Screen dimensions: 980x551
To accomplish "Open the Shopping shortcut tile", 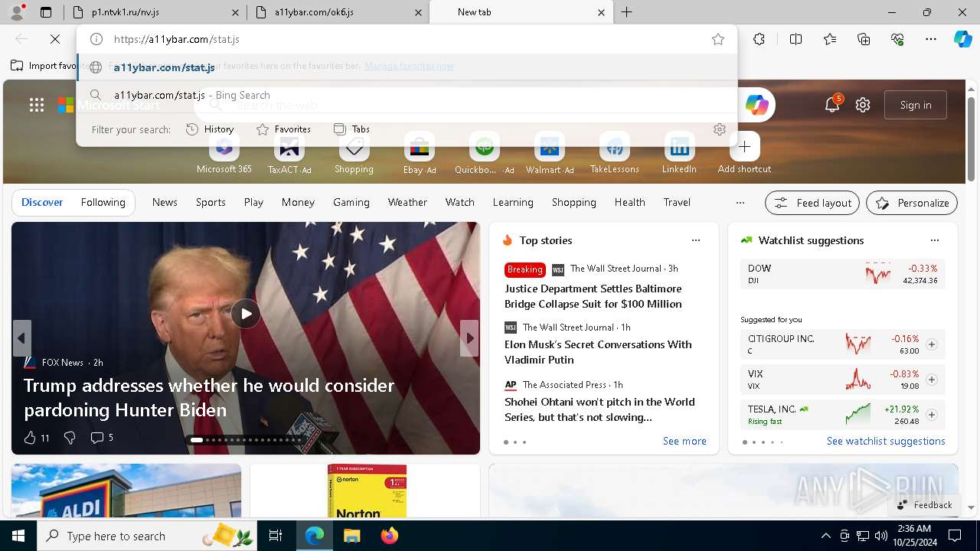I will click(354, 153).
